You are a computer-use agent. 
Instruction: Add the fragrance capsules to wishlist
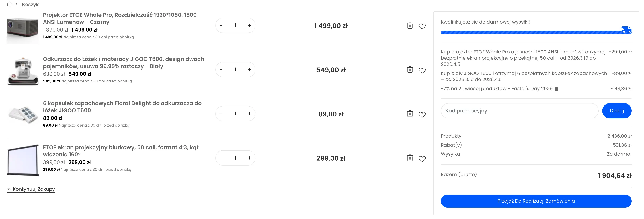pyautogui.click(x=423, y=114)
